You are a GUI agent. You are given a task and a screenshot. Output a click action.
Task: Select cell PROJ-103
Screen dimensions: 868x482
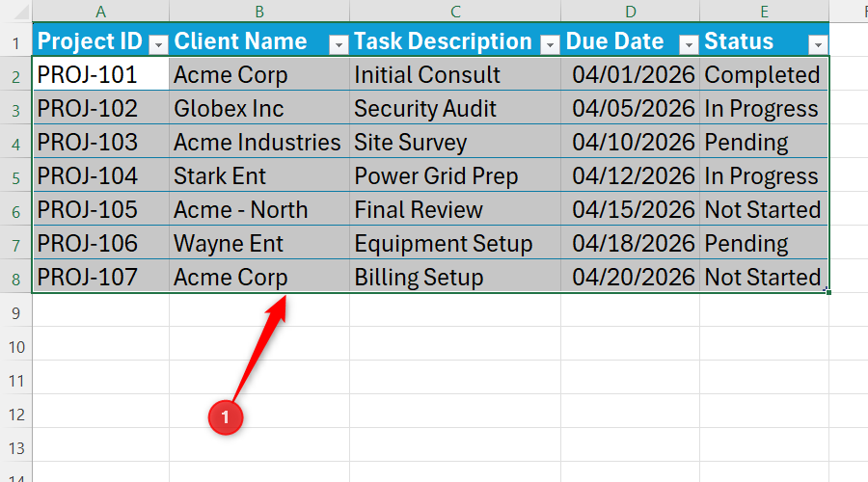coord(100,141)
